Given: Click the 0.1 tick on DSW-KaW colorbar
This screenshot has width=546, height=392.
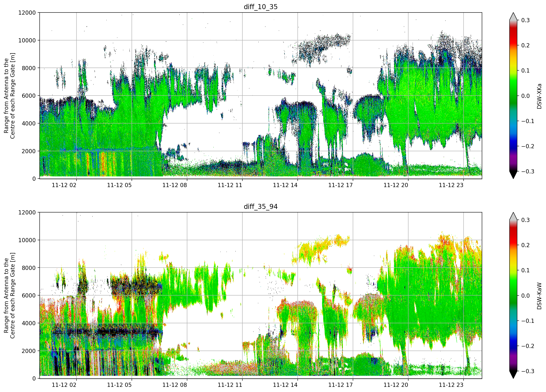Looking at the screenshot, I should (526, 270).
